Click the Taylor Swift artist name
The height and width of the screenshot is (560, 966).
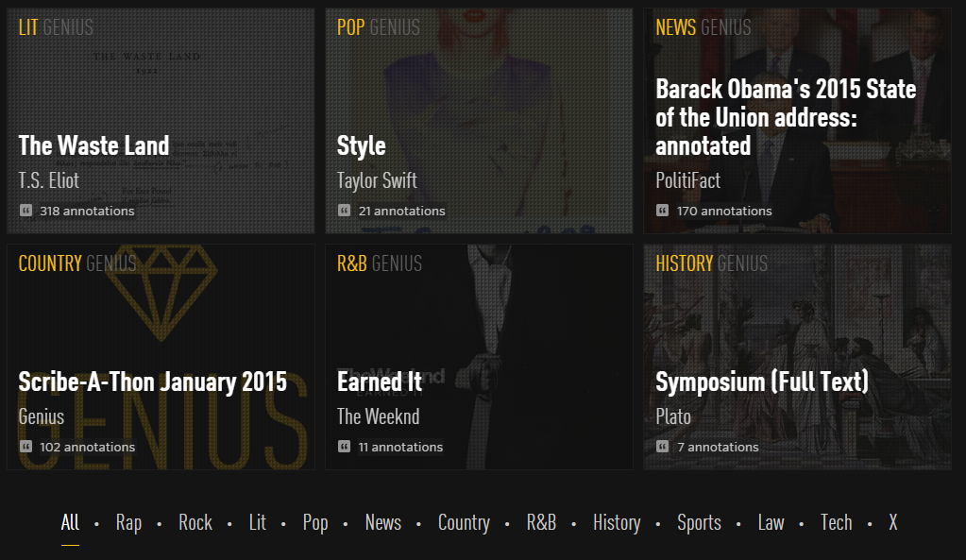click(377, 181)
